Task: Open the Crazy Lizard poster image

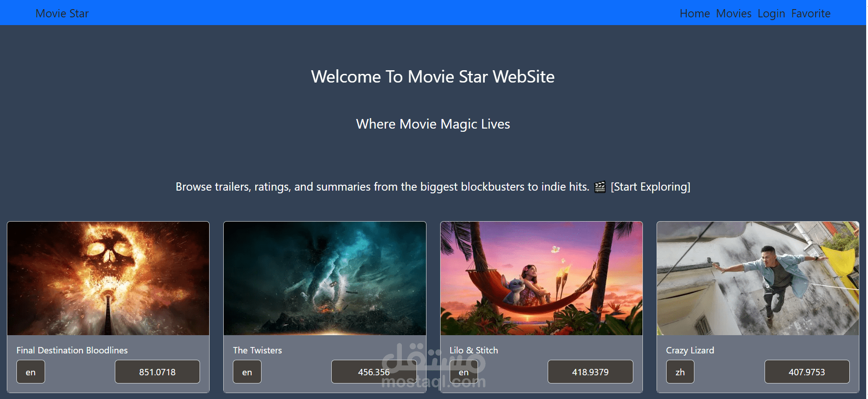Action: pyautogui.click(x=758, y=279)
